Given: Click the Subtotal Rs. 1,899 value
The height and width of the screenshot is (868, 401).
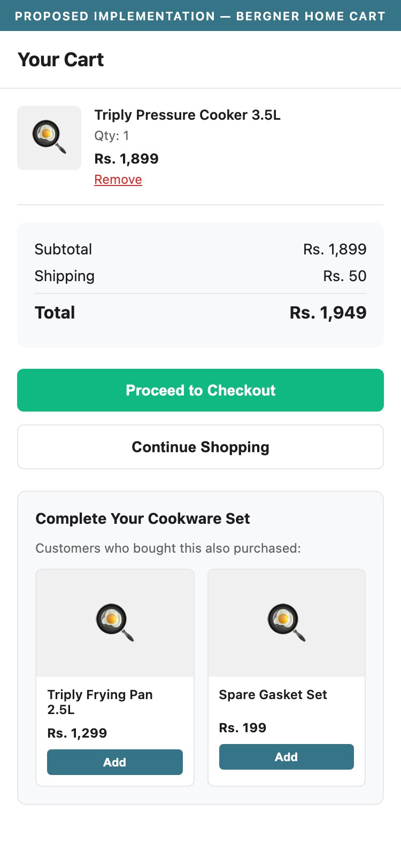Looking at the screenshot, I should [335, 250].
